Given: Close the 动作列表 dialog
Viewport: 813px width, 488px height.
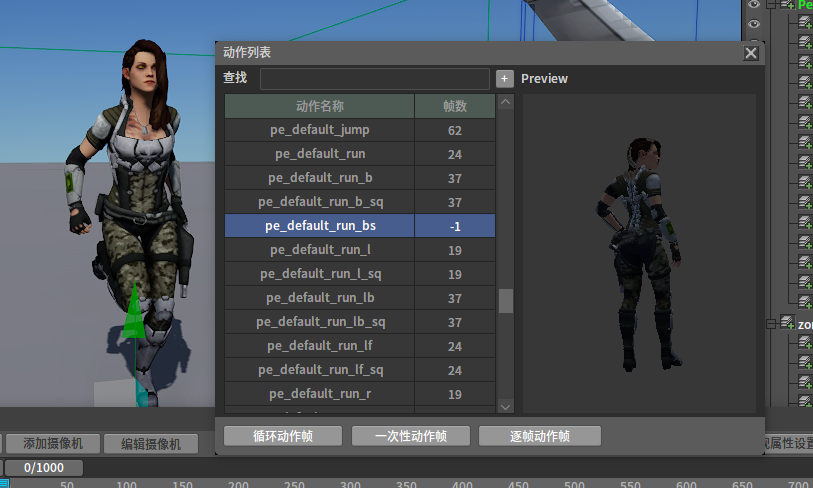Looking at the screenshot, I should pyautogui.click(x=751, y=53).
